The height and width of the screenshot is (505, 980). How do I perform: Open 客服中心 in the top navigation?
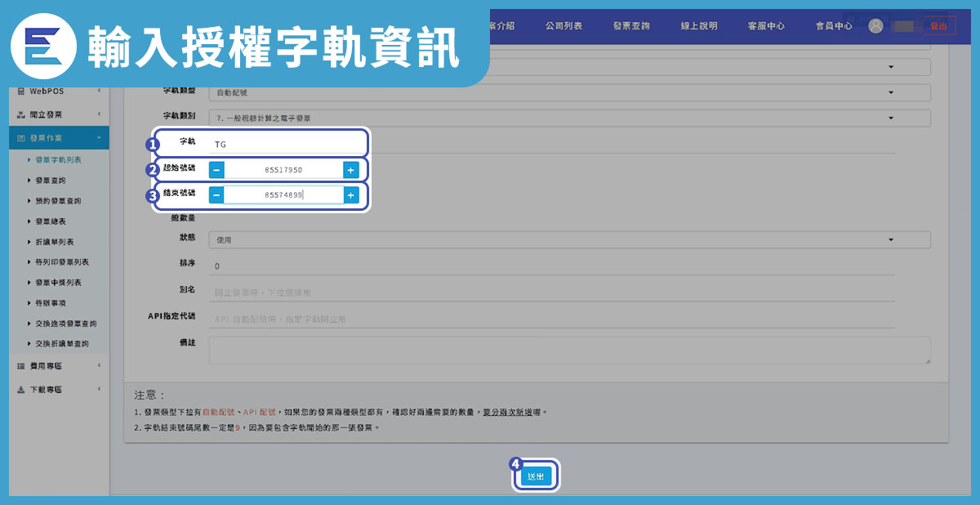(x=766, y=26)
